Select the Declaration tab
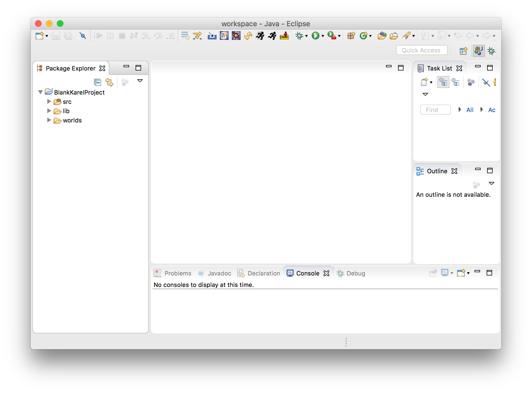Image resolution: width=532 pixels, height=393 pixels. (259, 273)
